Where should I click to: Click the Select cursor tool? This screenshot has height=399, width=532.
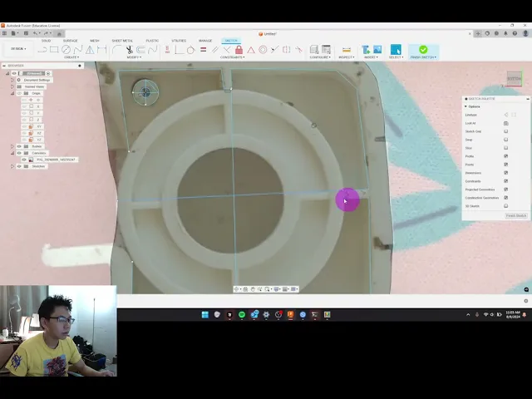click(396, 50)
